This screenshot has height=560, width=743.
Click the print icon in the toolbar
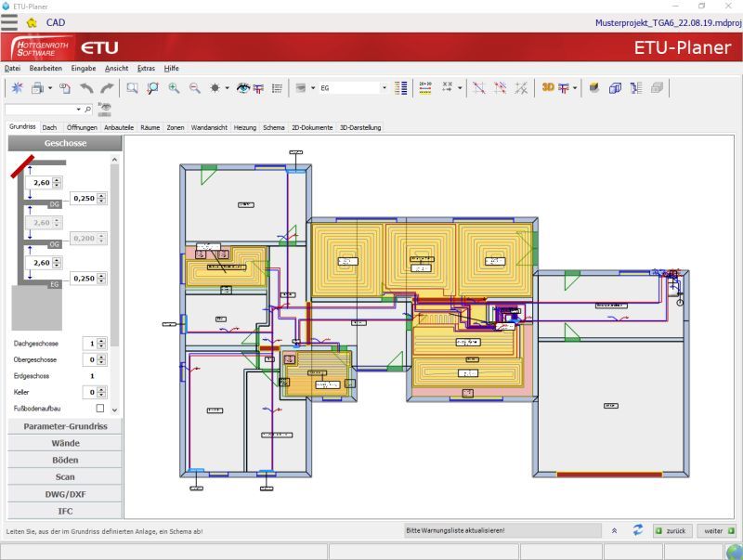37,87
